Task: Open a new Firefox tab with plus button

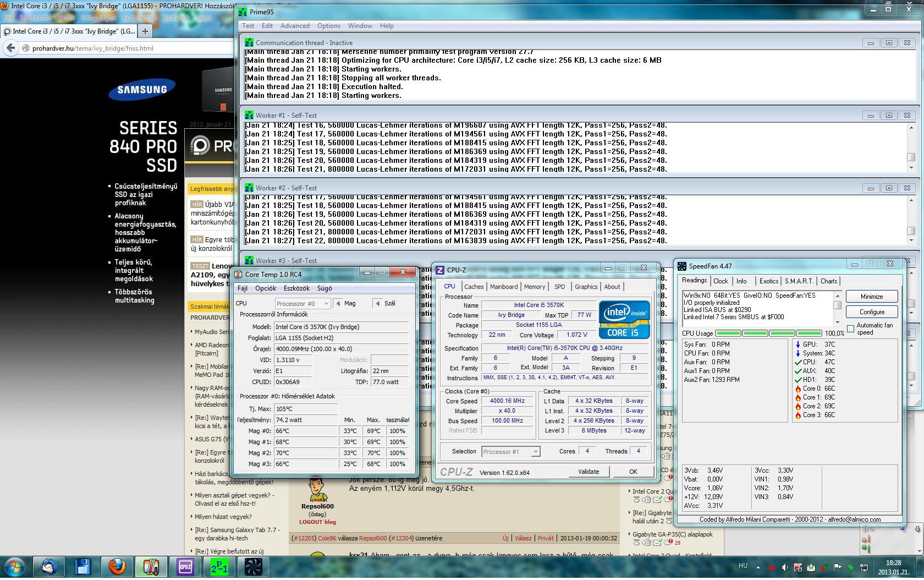Action: point(145,31)
